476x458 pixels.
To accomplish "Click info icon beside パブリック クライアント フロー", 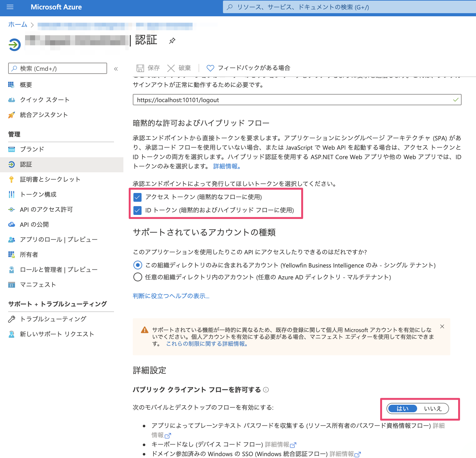I will click(x=266, y=390).
